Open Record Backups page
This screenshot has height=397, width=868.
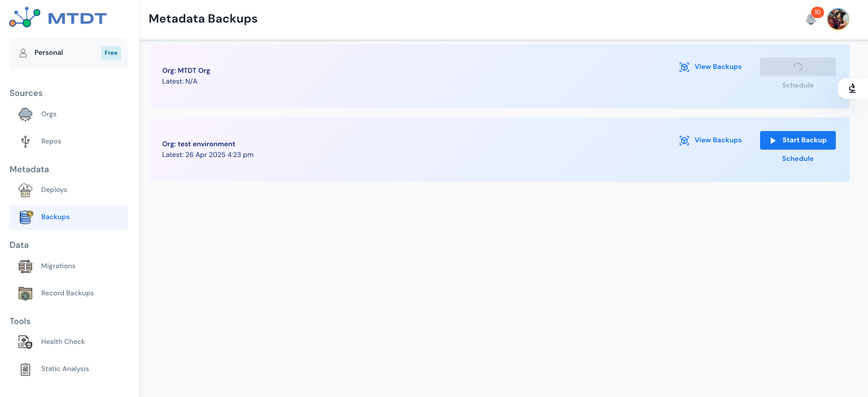point(68,293)
